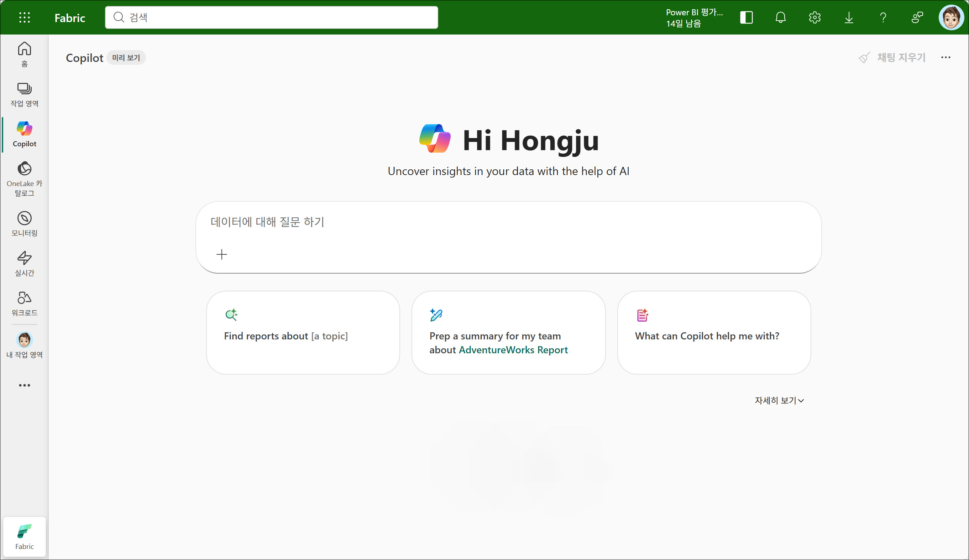Open the app launcher grid icon

[24, 17]
